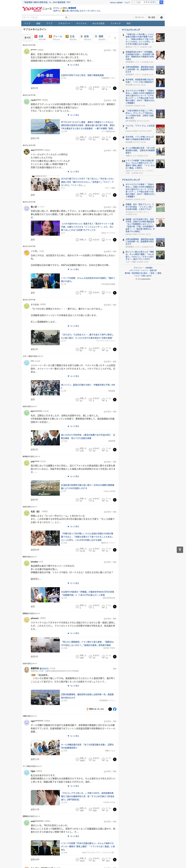This screenshot has height=868, width=186.
Task: Click the web search magnifier button at top
Action: [x=161, y=2]
